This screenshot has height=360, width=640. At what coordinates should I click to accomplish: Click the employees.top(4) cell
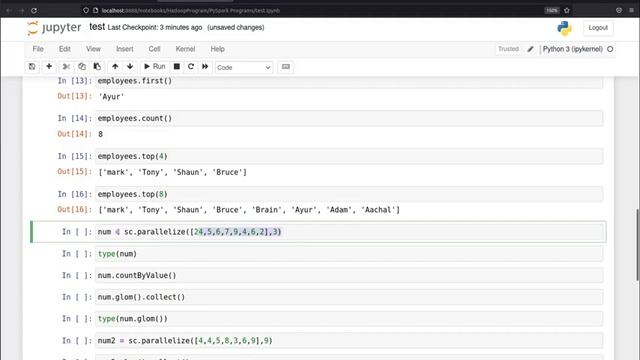coord(349,156)
